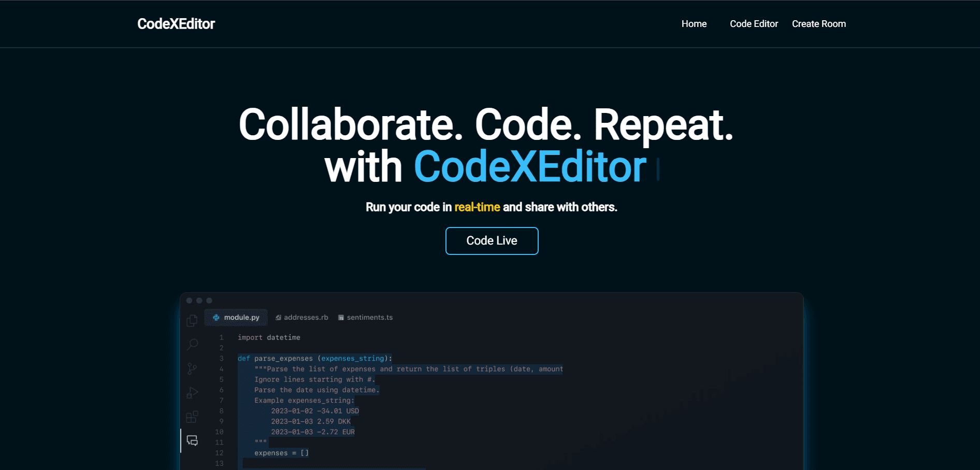Viewport: 980px width, 470px height.
Task: Click the Python file icon on module.py tab
Action: coord(216,318)
